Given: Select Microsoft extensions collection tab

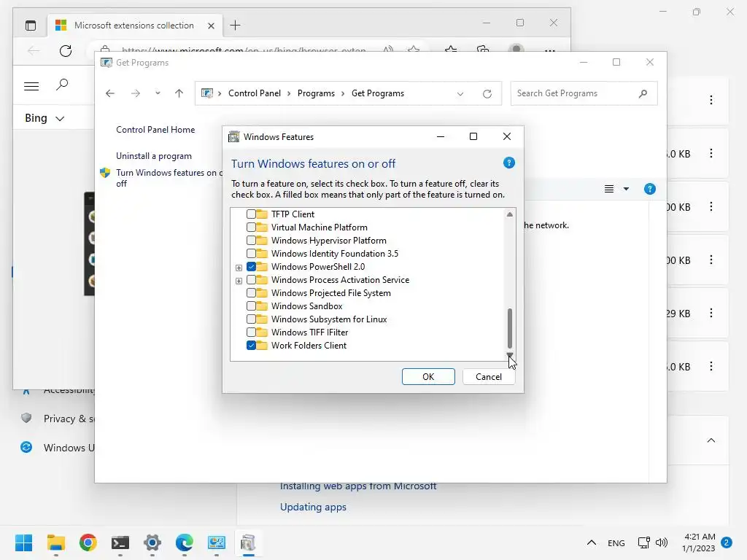Looking at the screenshot, I should (133, 26).
